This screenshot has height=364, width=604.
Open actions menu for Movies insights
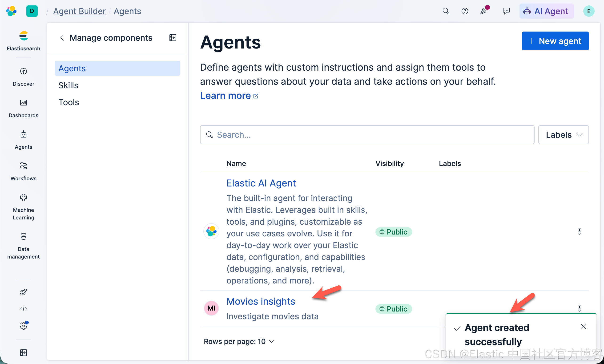point(579,308)
